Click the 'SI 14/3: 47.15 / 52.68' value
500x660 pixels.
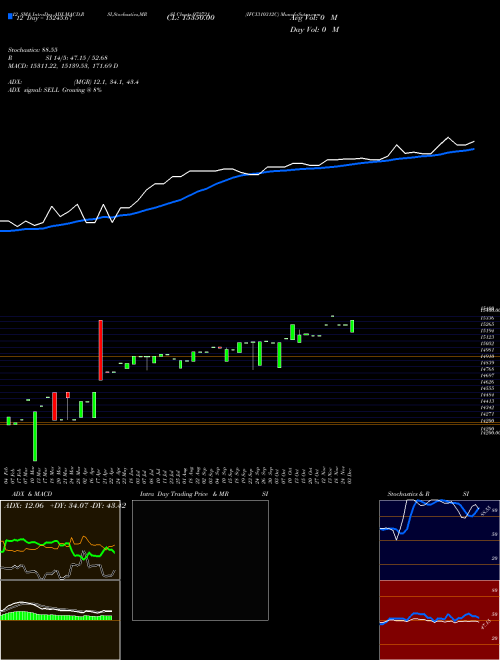77,58
